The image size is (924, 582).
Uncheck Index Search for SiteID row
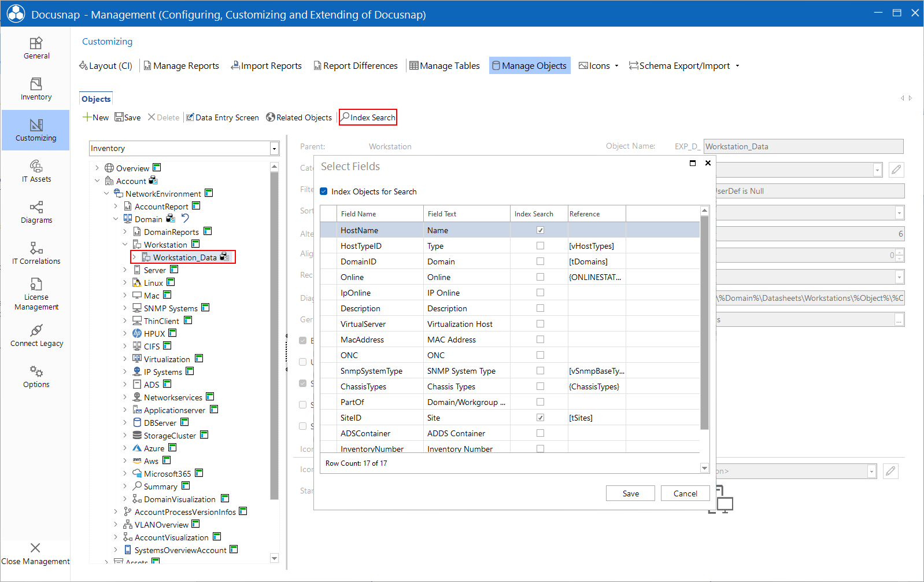tap(540, 418)
